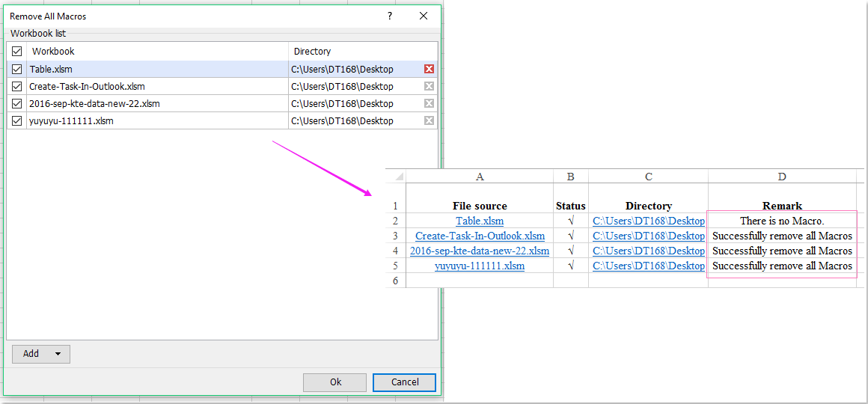Image resolution: width=868 pixels, height=404 pixels.
Task: Delete 2016-sep-kte-data-new-22.xlsm entry via X icon
Action: click(x=429, y=103)
